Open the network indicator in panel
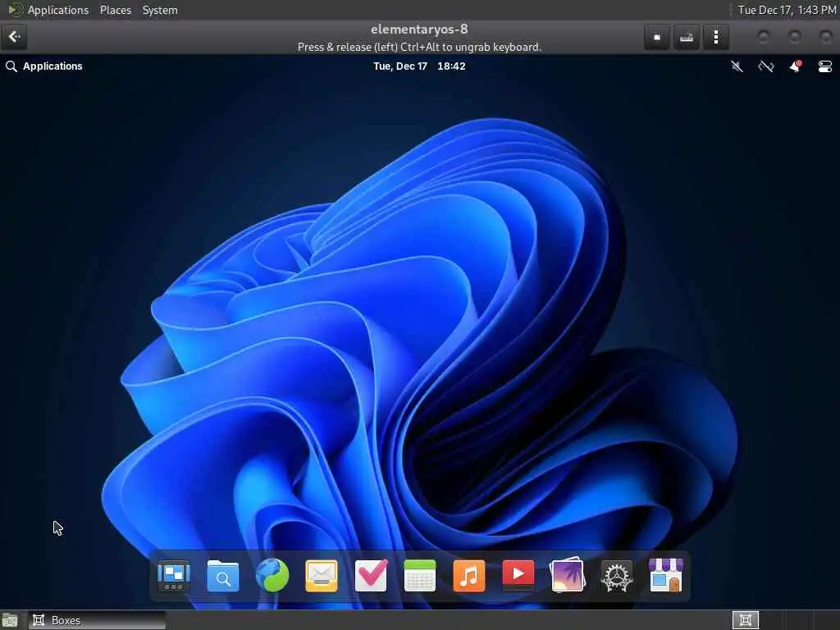 (766, 66)
